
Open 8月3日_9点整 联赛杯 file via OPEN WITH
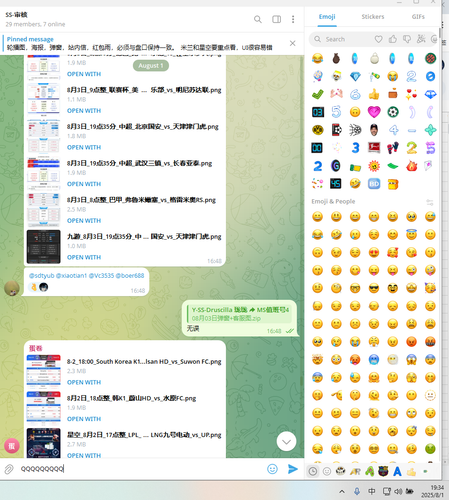click(x=84, y=111)
